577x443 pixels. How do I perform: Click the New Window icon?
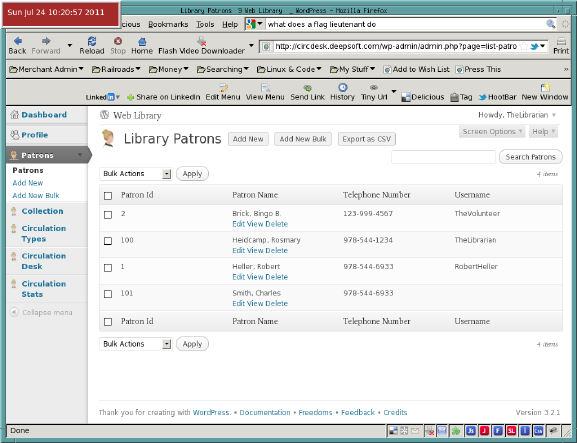click(545, 88)
